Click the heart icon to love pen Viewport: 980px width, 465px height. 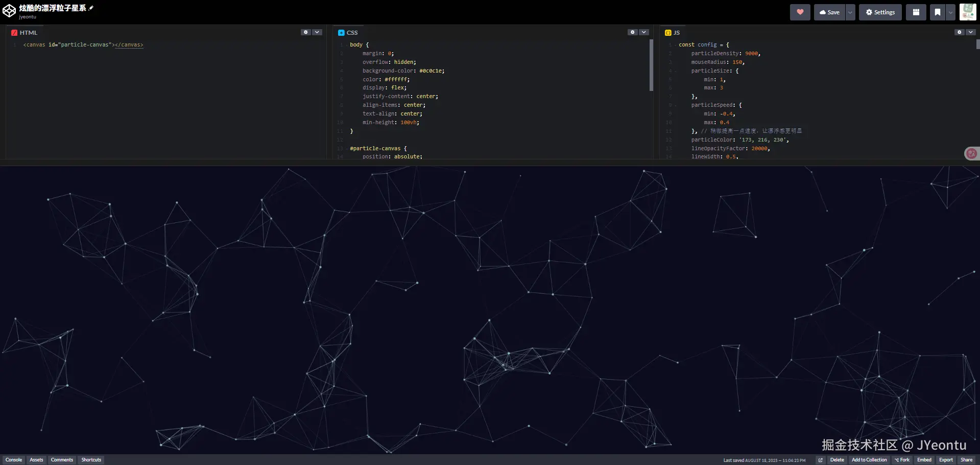point(800,12)
